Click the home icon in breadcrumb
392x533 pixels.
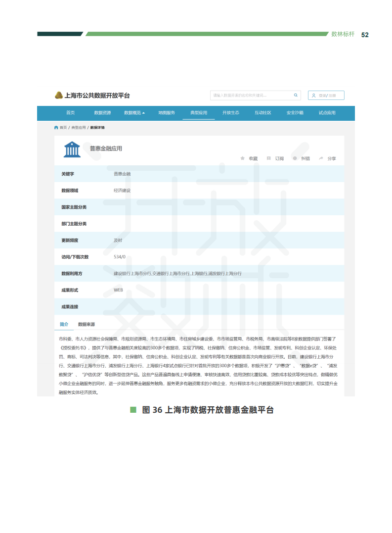pyautogui.click(x=56, y=128)
